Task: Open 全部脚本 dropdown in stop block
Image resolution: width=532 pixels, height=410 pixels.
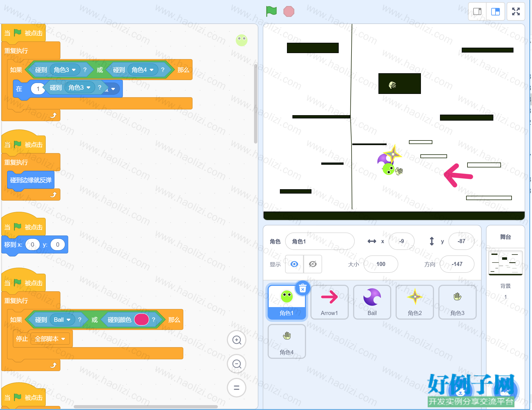Action: point(50,339)
